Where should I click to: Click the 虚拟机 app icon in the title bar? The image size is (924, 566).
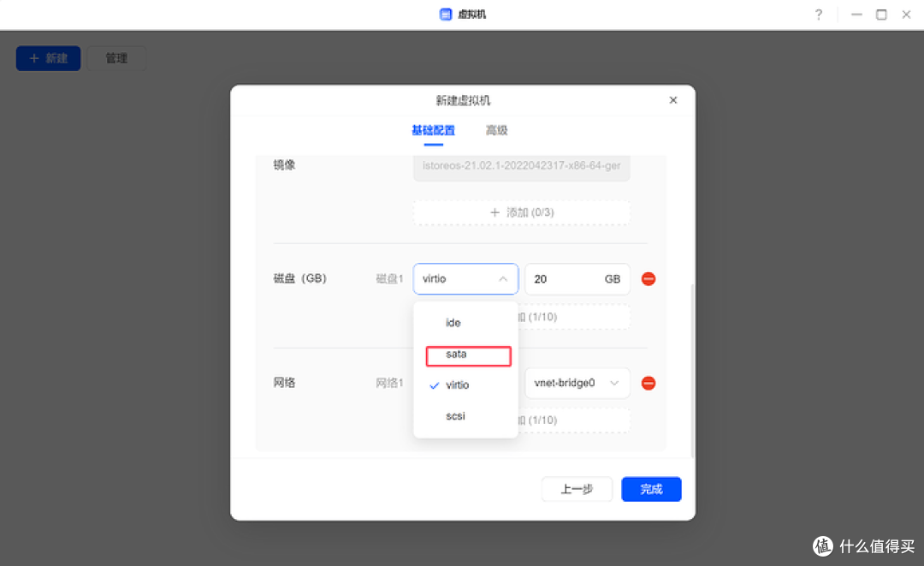click(x=445, y=14)
